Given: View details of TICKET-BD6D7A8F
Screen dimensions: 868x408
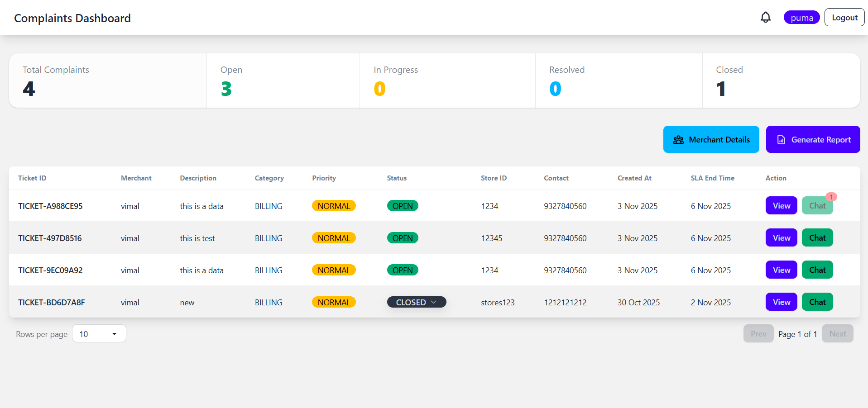Looking at the screenshot, I should [781, 302].
